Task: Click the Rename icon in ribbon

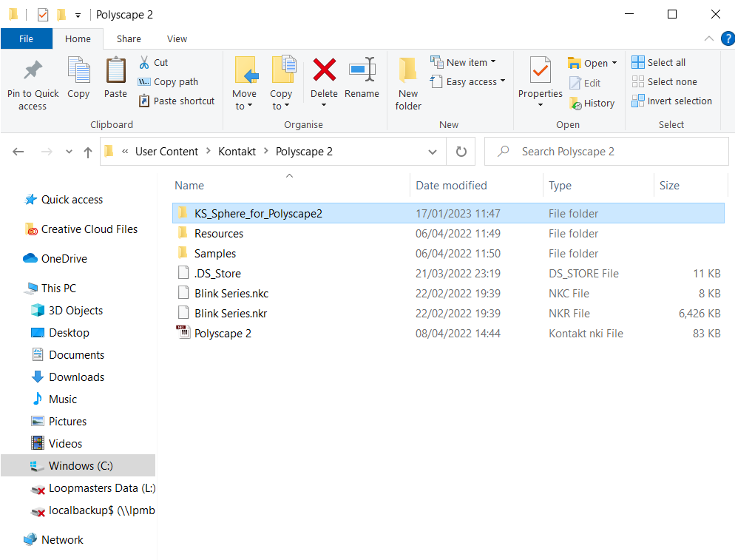Action: pos(362,71)
